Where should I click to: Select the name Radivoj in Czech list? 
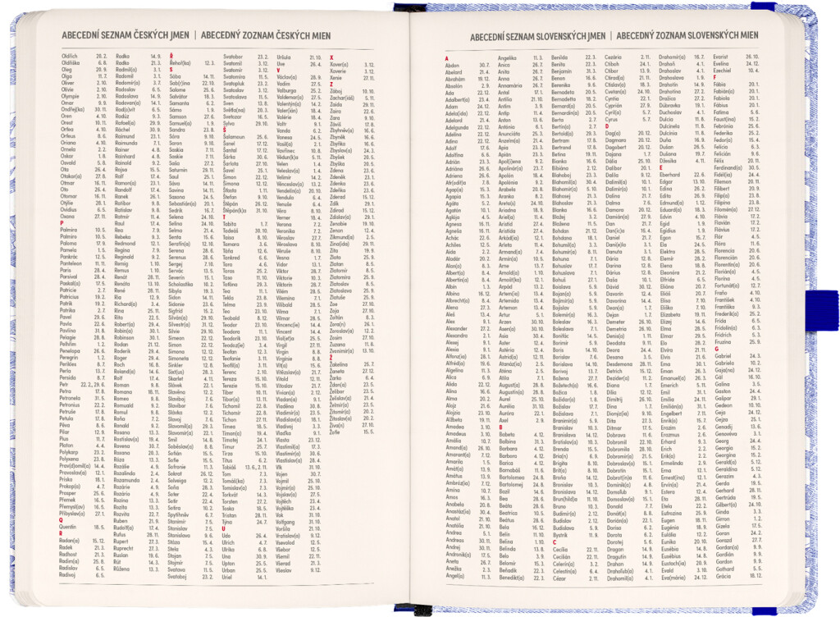click(x=68, y=574)
